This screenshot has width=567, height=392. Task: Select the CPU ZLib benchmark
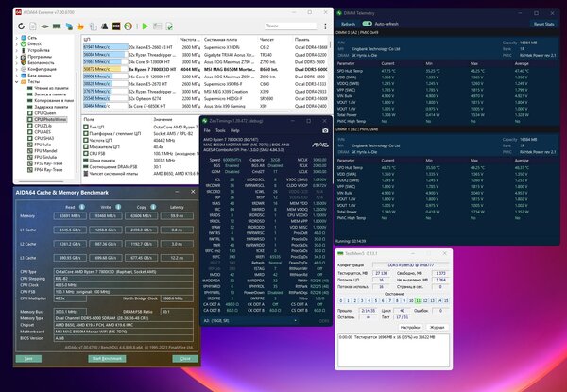pos(43,126)
